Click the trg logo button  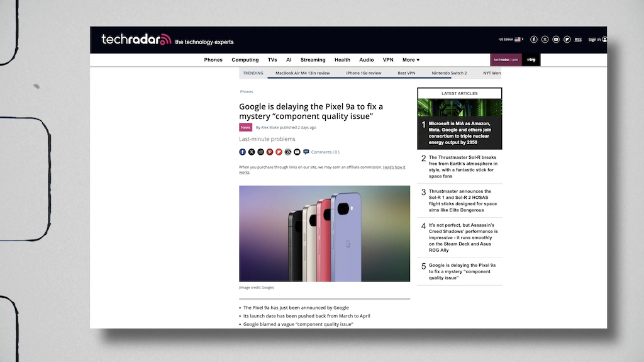pyautogui.click(x=531, y=60)
